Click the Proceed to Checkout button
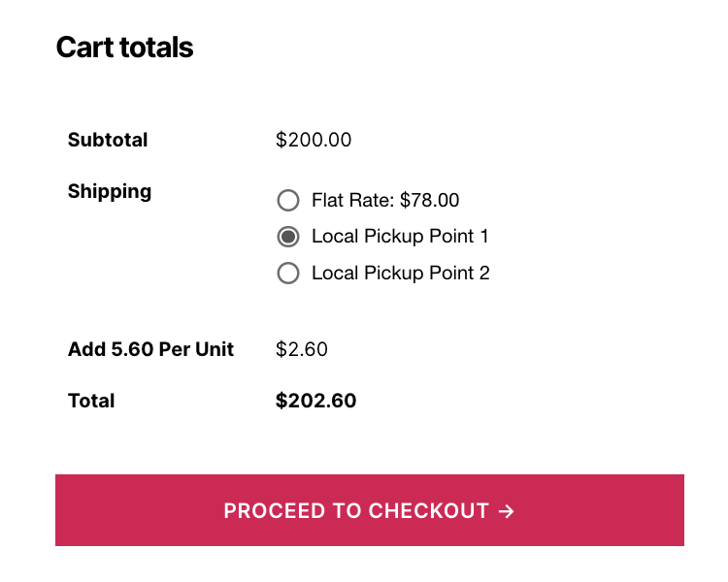The width and height of the screenshot is (728, 582). [369, 510]
